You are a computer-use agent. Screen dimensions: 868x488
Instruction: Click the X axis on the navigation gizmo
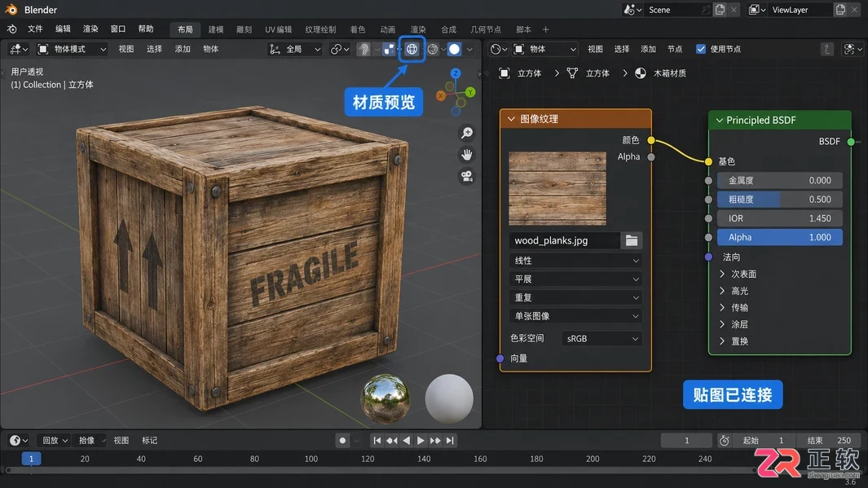point(441,95)
